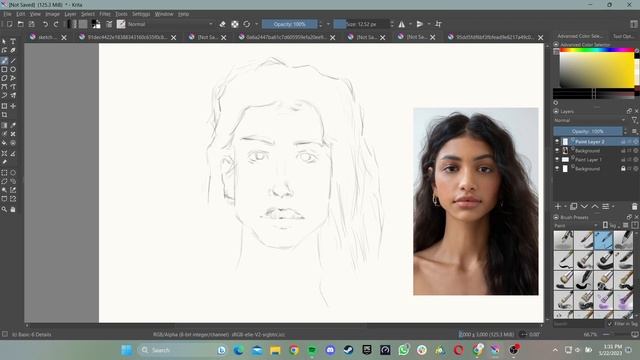
Task: Adjust the toolbar brush Opacity slider
Action: pyautogui.click(x=289, y=24)
